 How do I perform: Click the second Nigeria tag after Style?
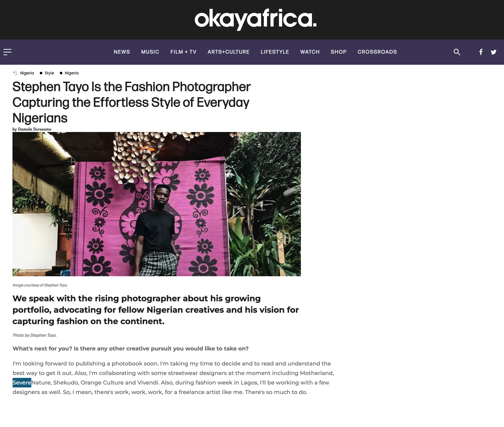coord(71,73)
